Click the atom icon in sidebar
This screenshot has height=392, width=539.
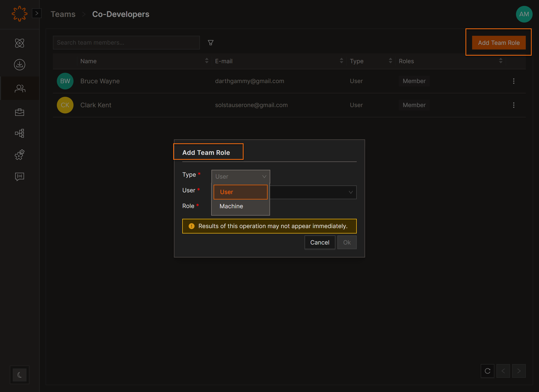point(20,43)
